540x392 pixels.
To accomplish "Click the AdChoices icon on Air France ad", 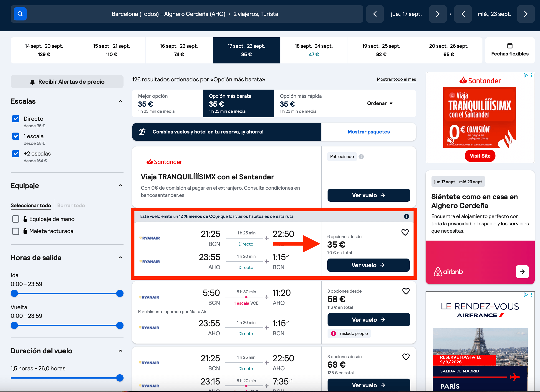I will click(x=525, y=295).
